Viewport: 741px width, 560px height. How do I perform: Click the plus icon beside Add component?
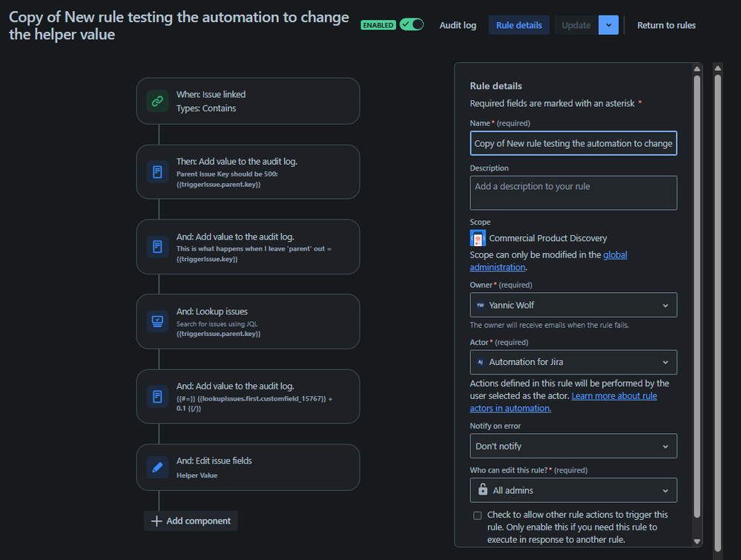(x=157, y=521)
